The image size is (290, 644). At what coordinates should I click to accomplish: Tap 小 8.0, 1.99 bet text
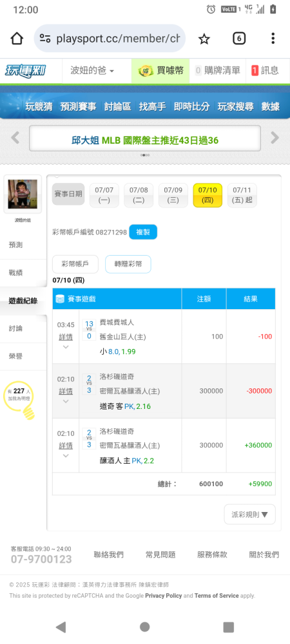point(117,352)
